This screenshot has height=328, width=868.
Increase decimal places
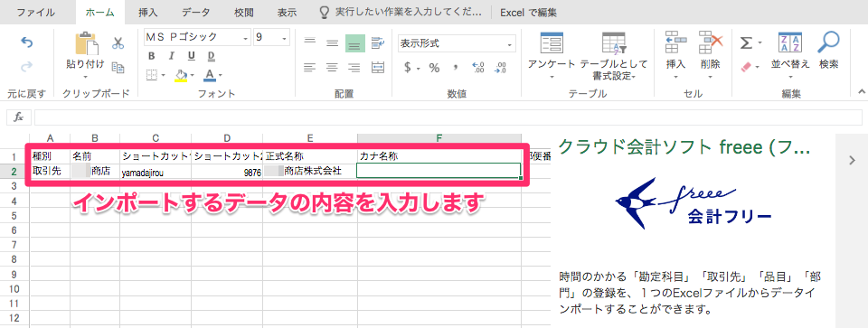477,68
